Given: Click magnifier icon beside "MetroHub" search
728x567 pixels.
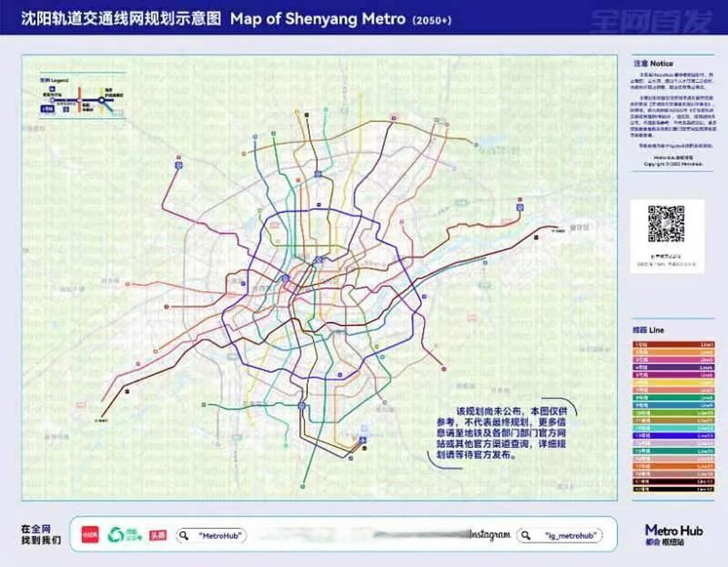Looking at the screenshot, I should [x=183, y=536].
